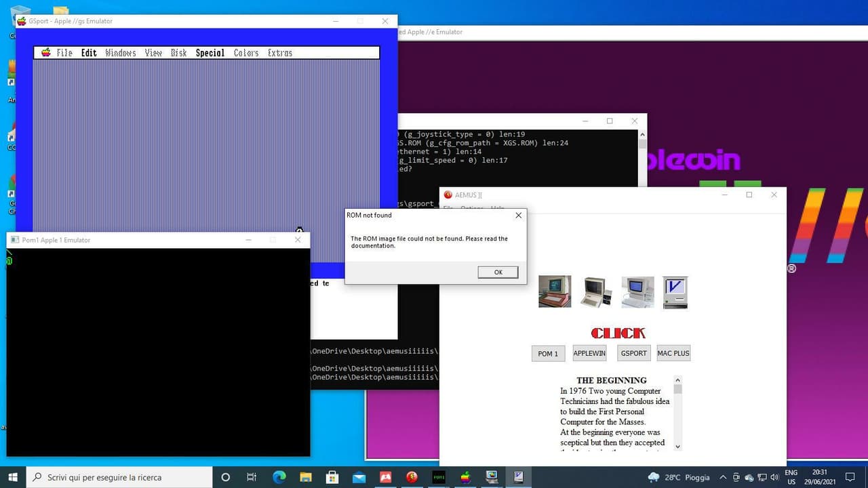The image size is (868, 488).
Task: Open the Disk menu in GSport
Action: (x=179, y=53)
